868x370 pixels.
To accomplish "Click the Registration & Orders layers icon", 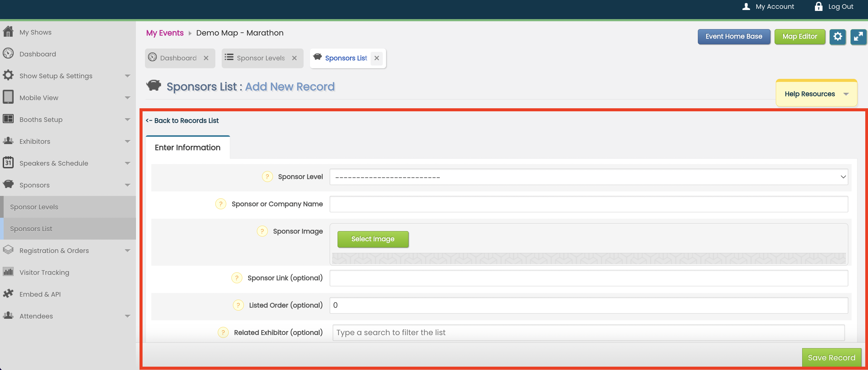I will click(x=8, y=250).
